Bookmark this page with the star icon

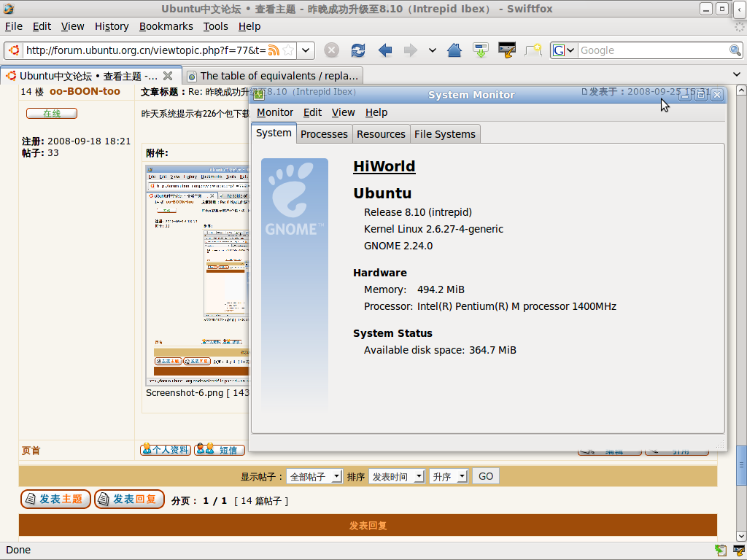(287, 50)
